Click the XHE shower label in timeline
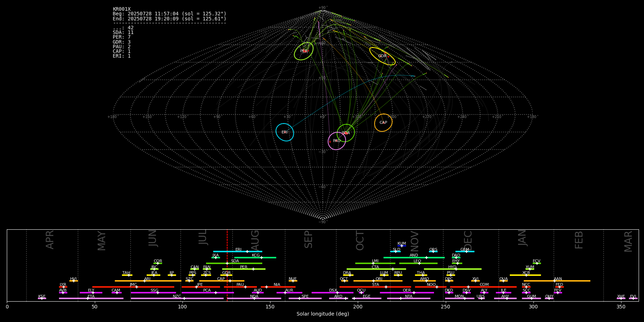 [621, 297]
